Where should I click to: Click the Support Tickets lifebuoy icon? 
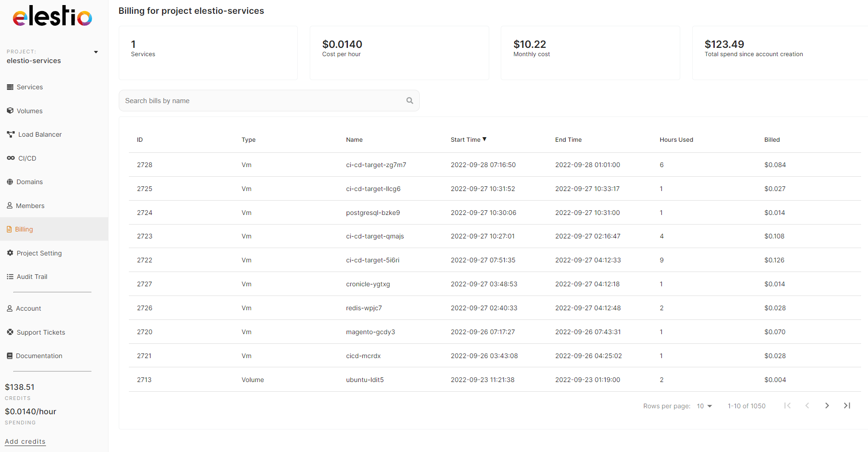coord(10,332)
